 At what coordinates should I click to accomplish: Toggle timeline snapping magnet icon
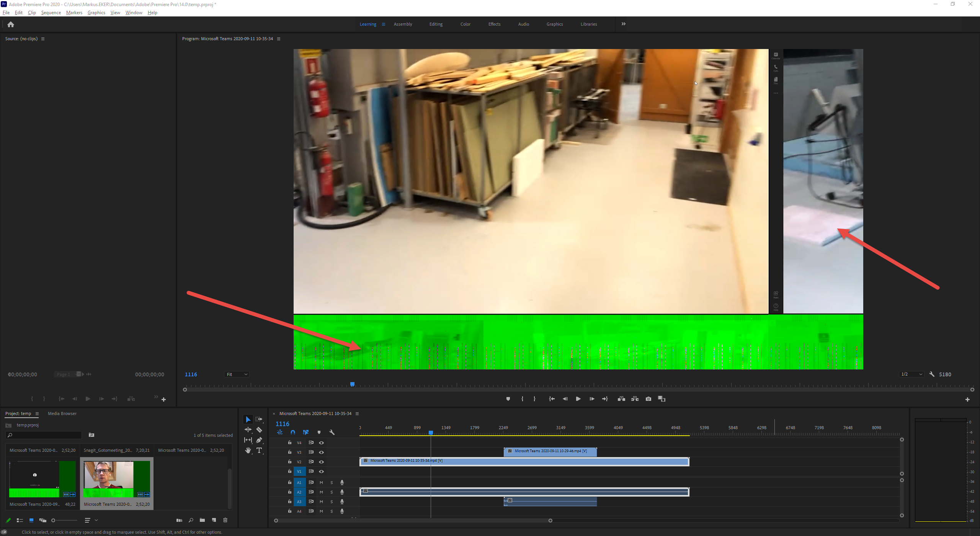pyautogui.click(x=293, y=433)
